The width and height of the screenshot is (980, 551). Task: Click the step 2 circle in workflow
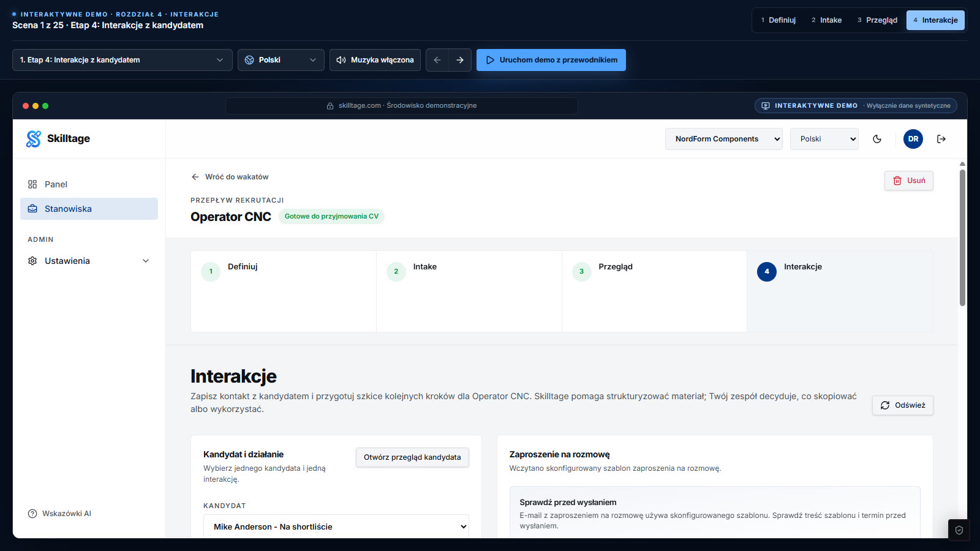(396, 271)
